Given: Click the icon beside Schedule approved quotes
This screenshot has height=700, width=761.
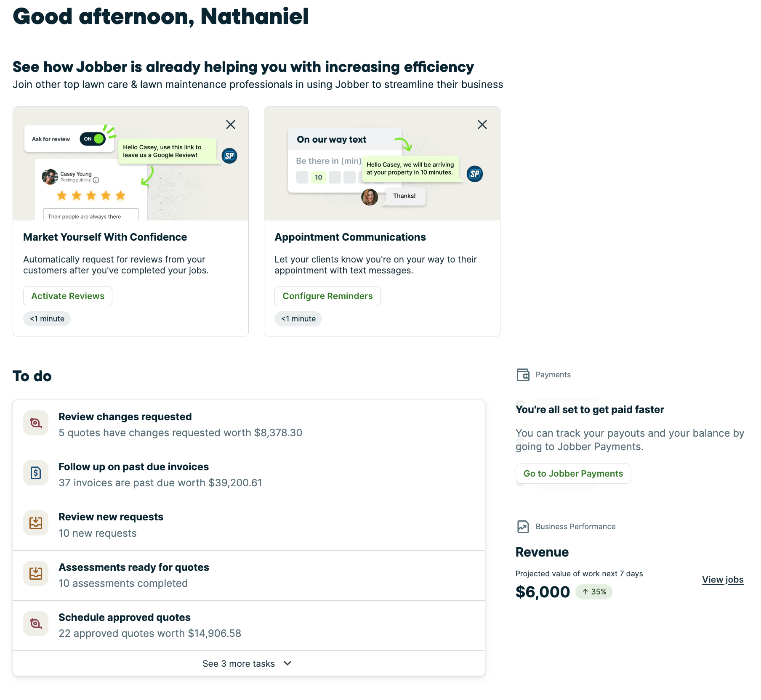Looking at the screenshot, I should [x=36, y=623].
